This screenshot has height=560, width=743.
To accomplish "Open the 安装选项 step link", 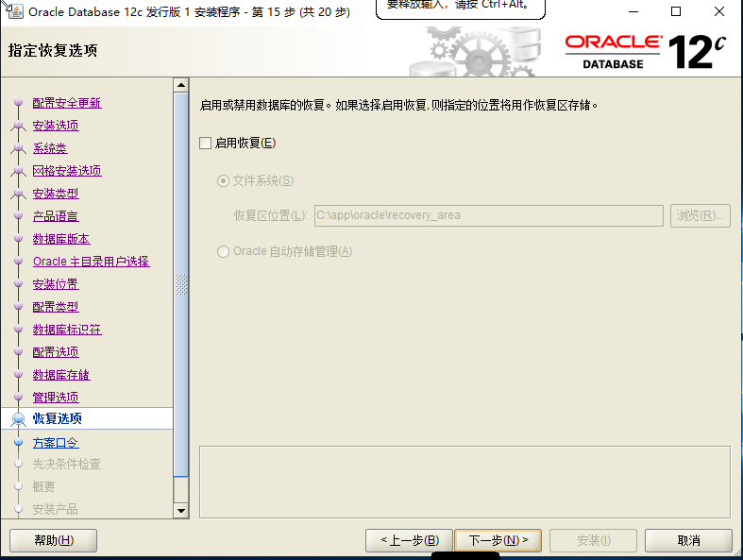I will (x=56, y=126).
